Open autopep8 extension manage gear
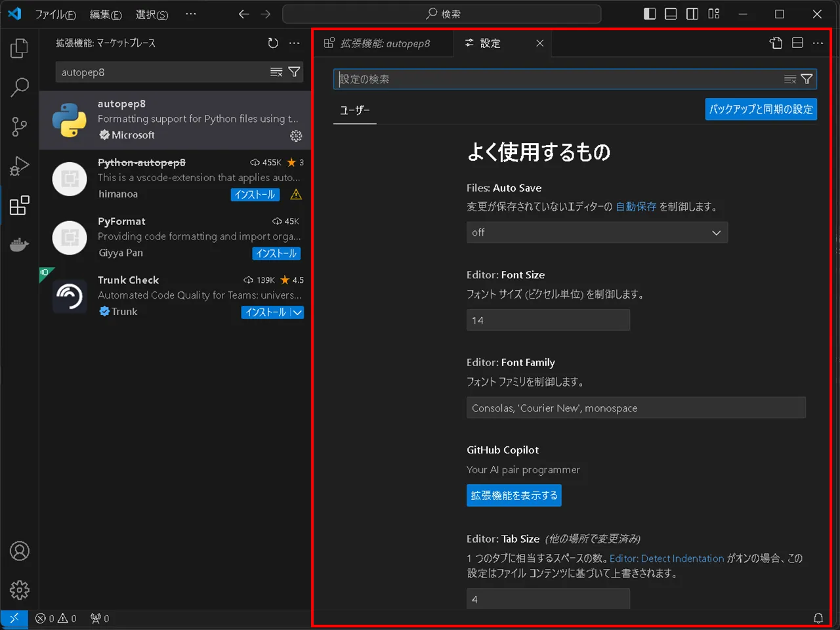 [296, 136]
